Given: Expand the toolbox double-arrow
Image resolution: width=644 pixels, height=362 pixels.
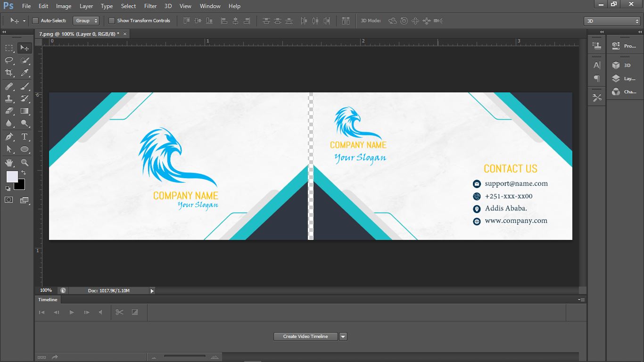Looking at the screenshot, I should click(x=5, y=32).
